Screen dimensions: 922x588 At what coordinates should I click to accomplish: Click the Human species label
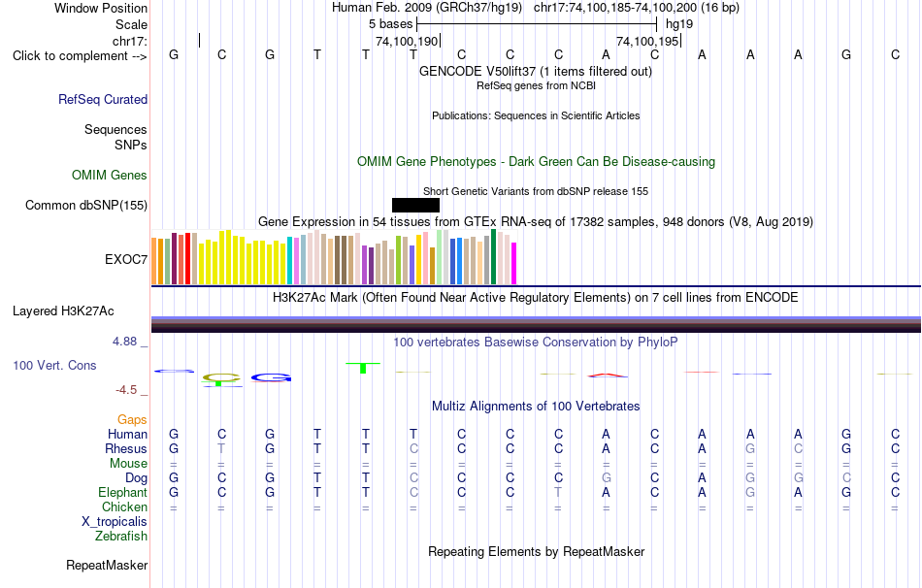(x=127, y=435)
